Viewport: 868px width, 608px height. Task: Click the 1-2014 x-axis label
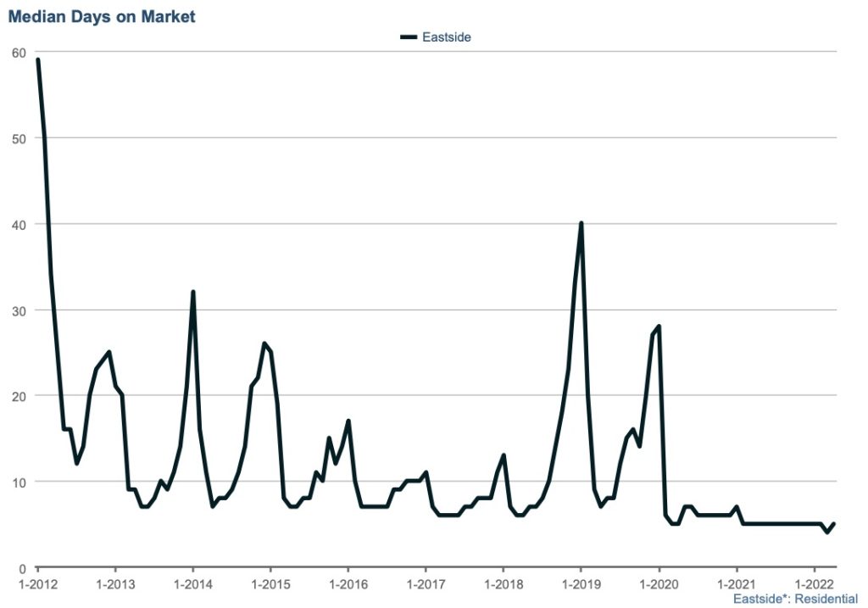[x=192, y=583]
